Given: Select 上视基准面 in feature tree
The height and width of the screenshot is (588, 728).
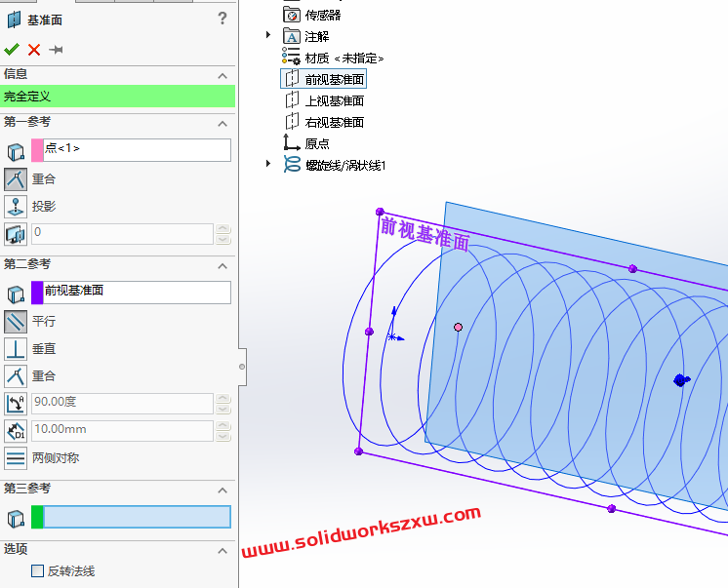Looking at the screenshot, I should (x=335, y=100).
